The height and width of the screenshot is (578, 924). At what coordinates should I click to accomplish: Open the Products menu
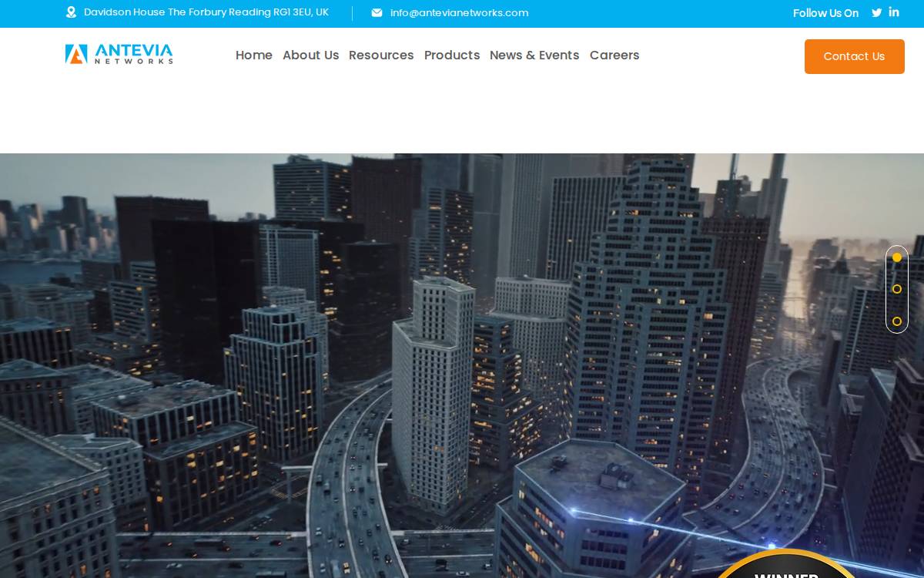tap(452, 55)
